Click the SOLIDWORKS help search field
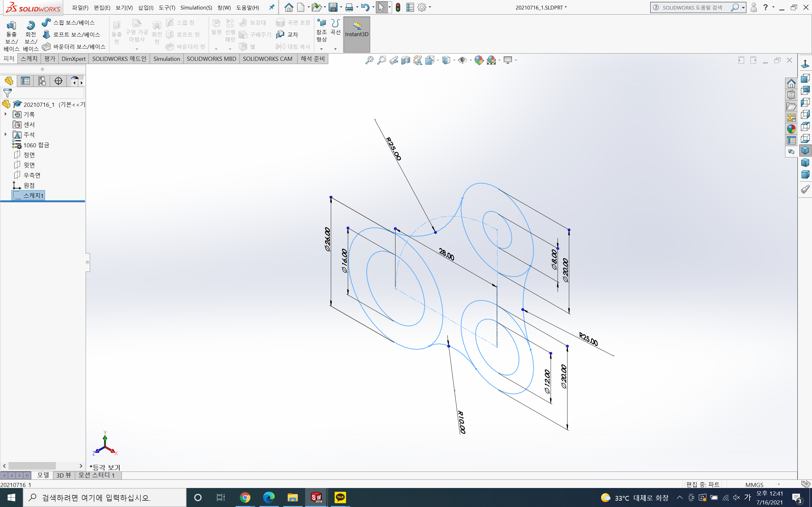The width and height of the screenshot is (812, 507). pyautogui.click(x=692, y=7)
